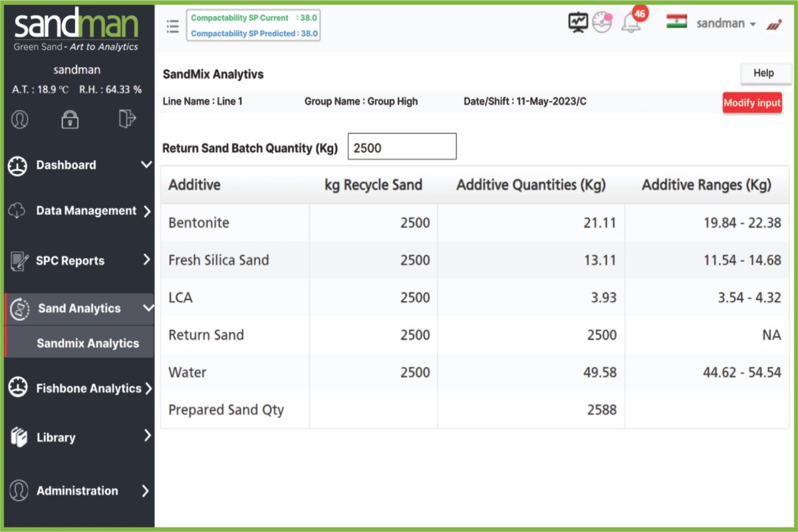Click the red logo icon at top right
798x532 pixels.
coord(773,24)
